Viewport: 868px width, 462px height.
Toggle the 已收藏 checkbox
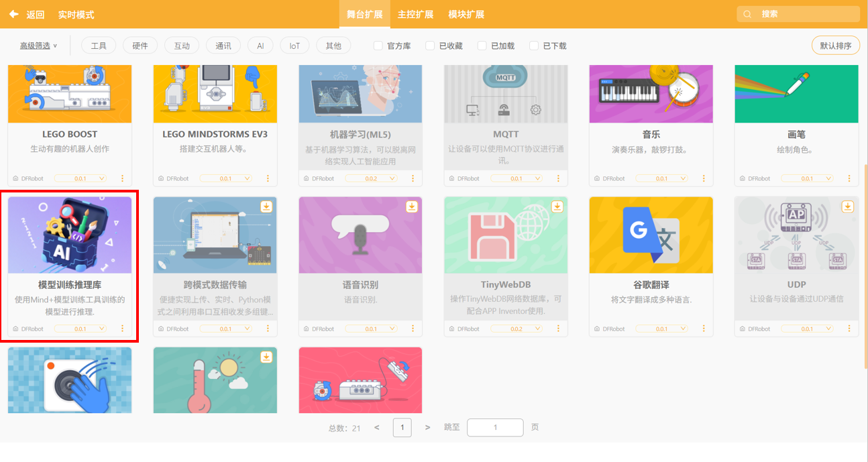pos(430,46)
